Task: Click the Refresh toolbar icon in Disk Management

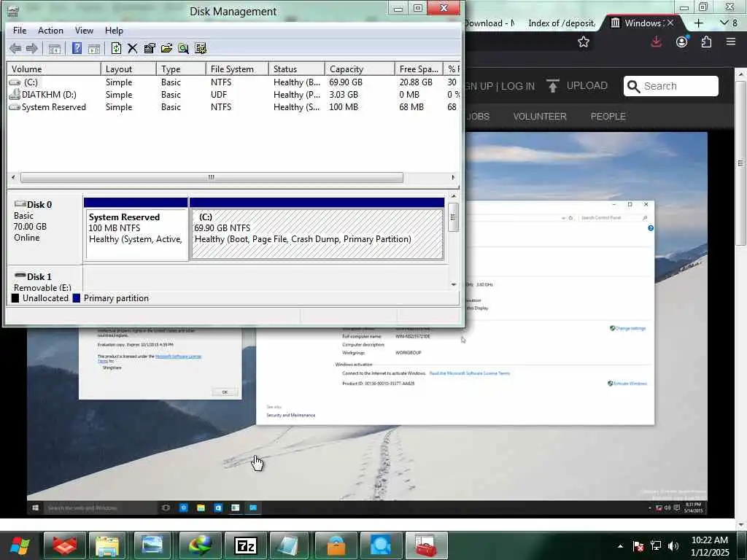Action: pyautogui.click(x=116, y=48)
